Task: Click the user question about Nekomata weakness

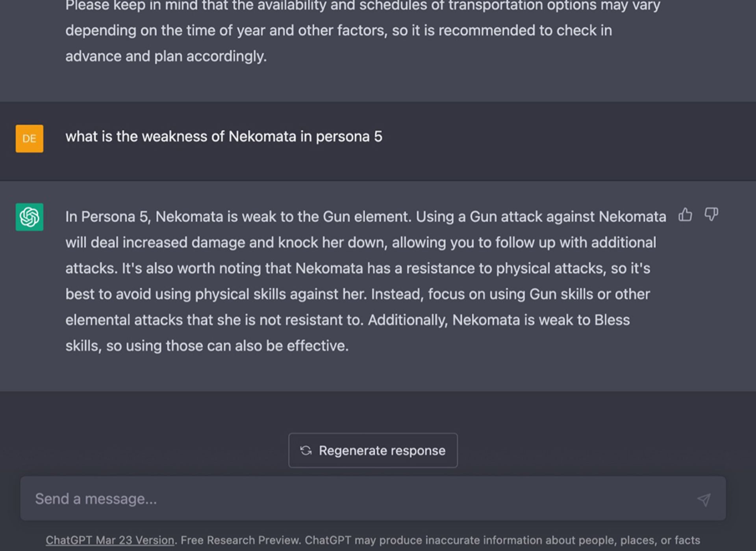Action: coord(224,137)
